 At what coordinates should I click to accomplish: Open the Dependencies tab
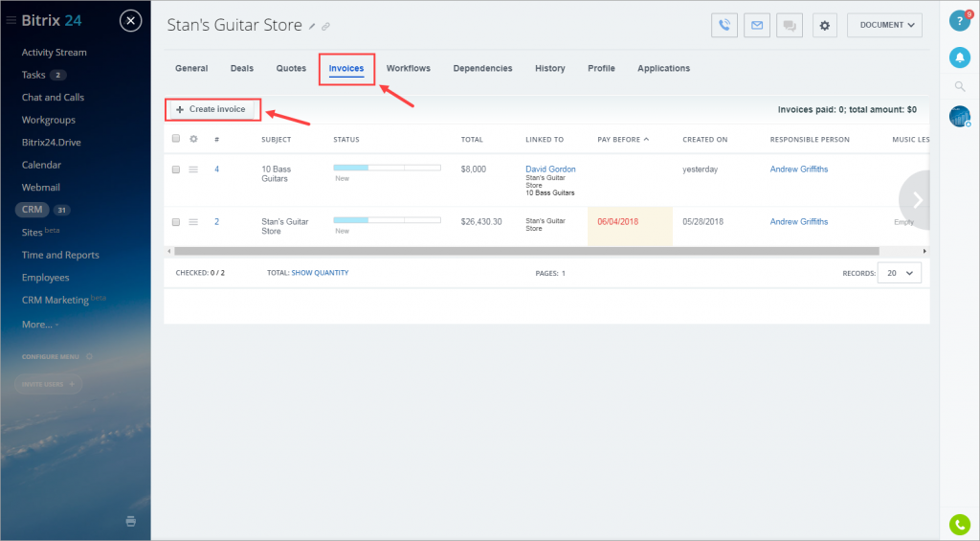click(x=482, y=68)
